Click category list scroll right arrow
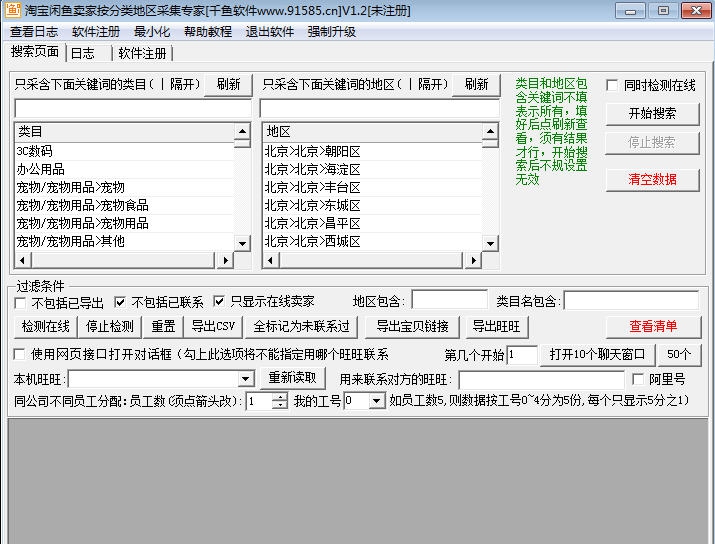The height and width of the screenshot is (544, 715). click(225, 260)
